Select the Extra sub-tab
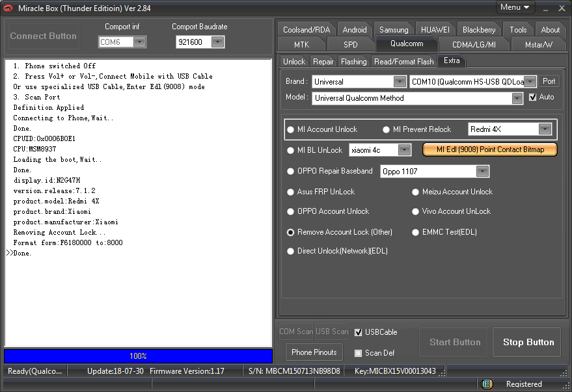The height and width of the screenshot is (392, 572). (x=452, y=60)
